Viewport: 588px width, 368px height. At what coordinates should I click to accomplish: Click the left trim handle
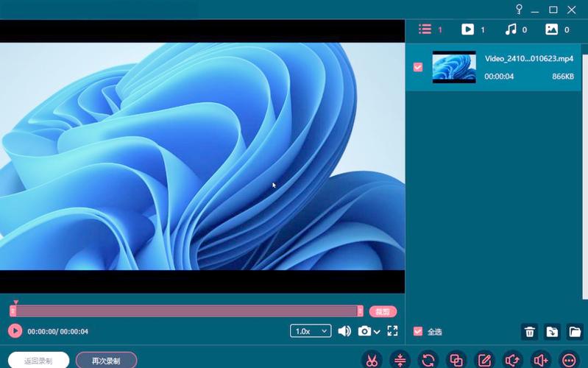point(13,311)
